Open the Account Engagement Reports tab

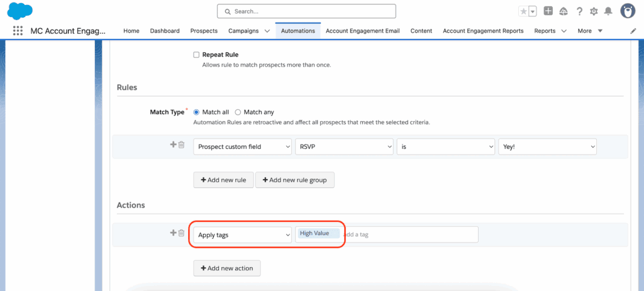click(483, 31)
